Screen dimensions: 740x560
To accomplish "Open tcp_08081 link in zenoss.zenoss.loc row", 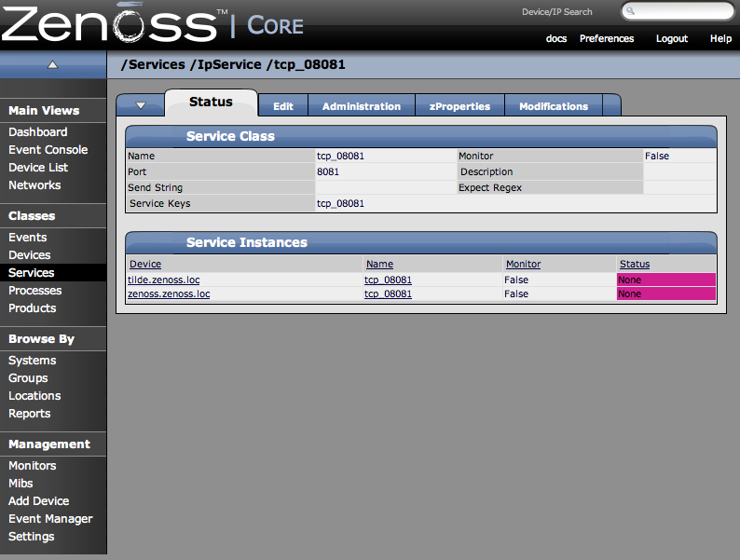I will pyautogui.click(x=388, y=294).
